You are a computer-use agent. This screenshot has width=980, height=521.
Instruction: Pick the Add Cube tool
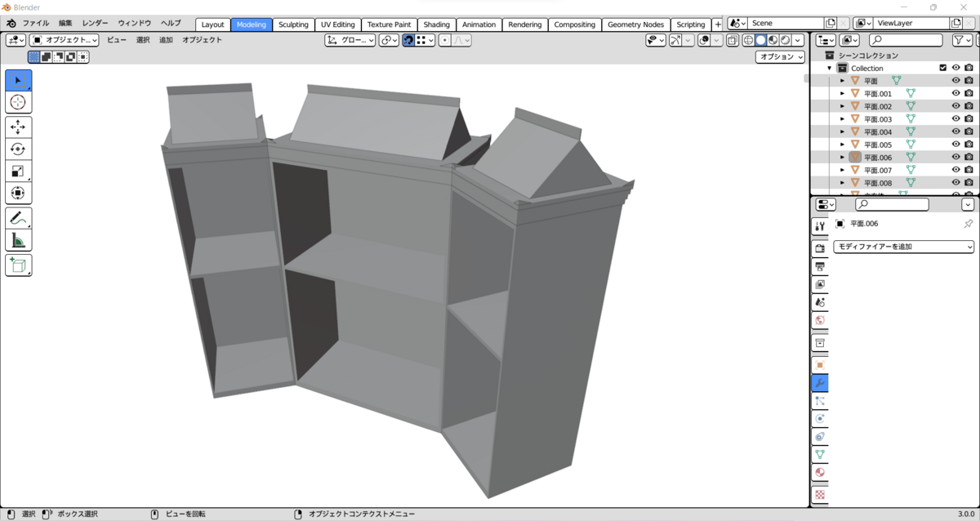[x=18, y=265]
